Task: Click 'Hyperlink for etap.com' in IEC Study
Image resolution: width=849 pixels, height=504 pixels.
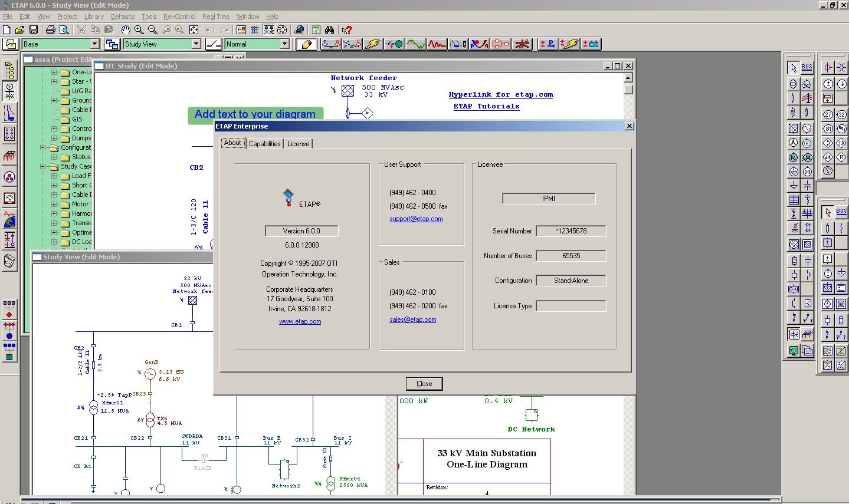Action: pyautogui.click(x=501, y=94)
